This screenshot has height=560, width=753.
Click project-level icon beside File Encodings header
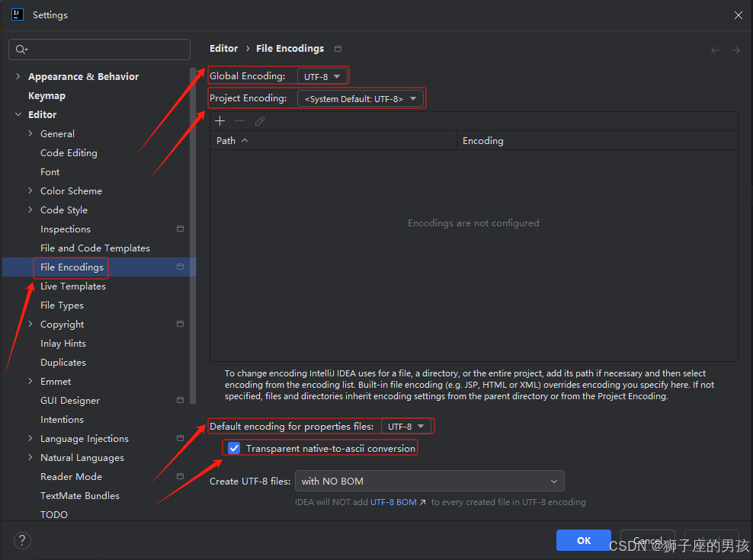tap(338, 49)
